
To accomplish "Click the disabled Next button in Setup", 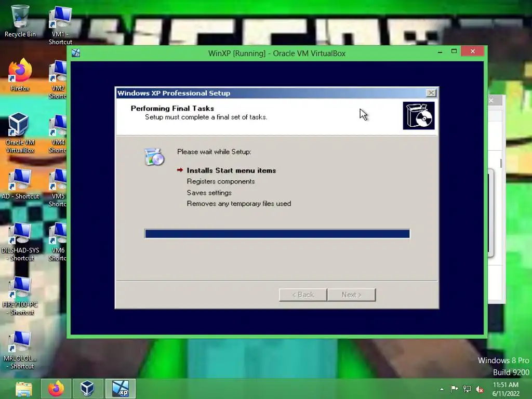I will (352, 295).
